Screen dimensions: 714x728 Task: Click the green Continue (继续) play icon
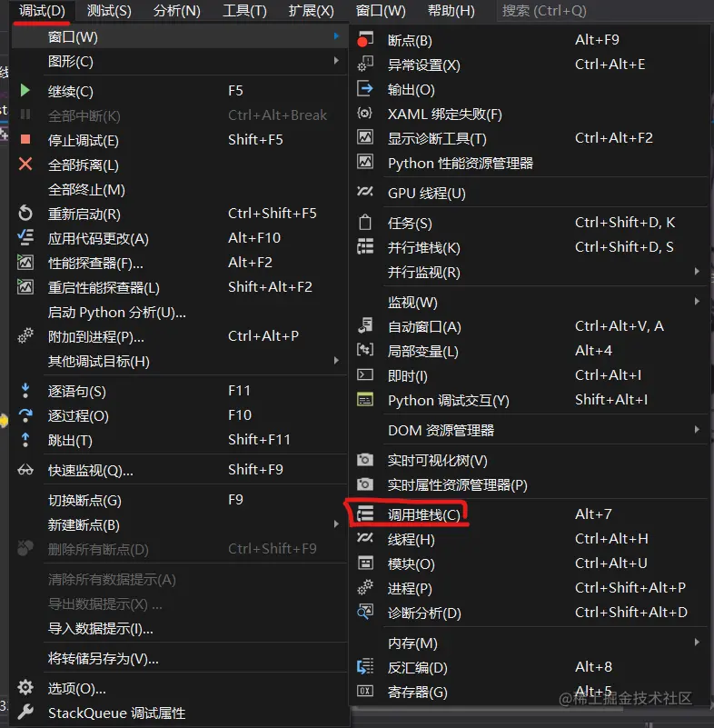pyautogui.click(x=25, y=91)
